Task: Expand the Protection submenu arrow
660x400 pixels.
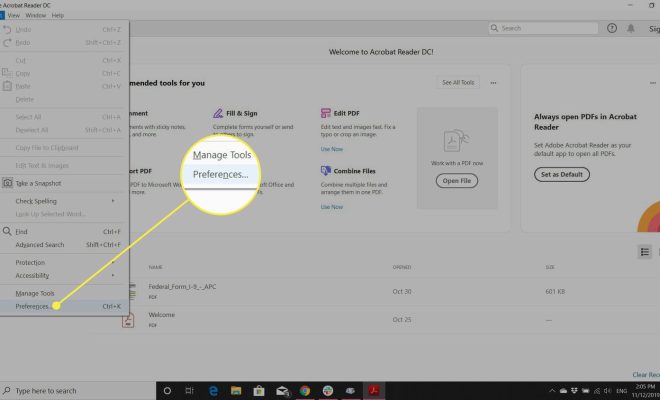Action: point(113,262)
